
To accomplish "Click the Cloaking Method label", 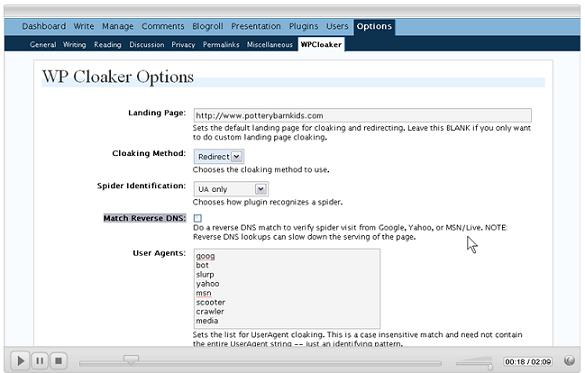I will 149,153.
